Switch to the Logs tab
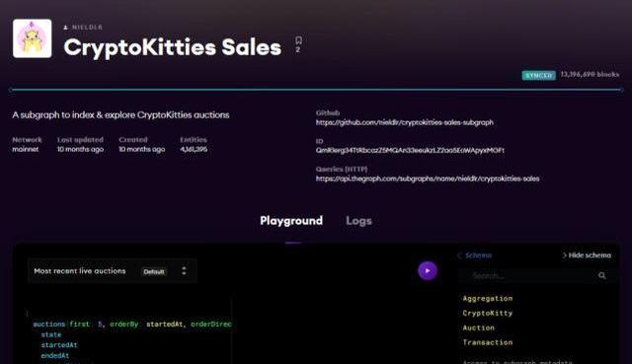 tap(358, 221)
